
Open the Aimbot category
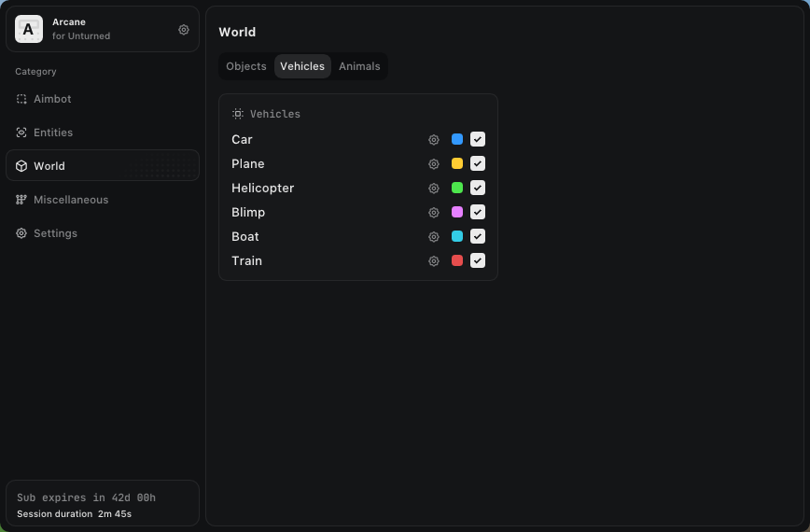tap(52, 99)
